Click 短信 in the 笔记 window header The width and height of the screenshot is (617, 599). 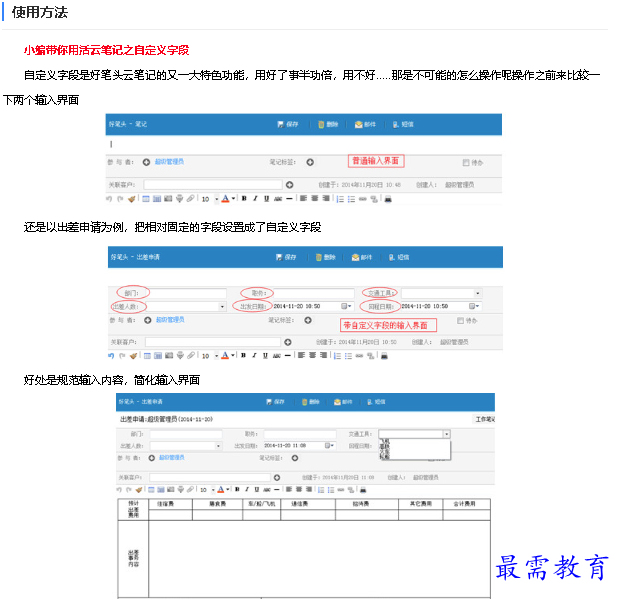[403, 124]
